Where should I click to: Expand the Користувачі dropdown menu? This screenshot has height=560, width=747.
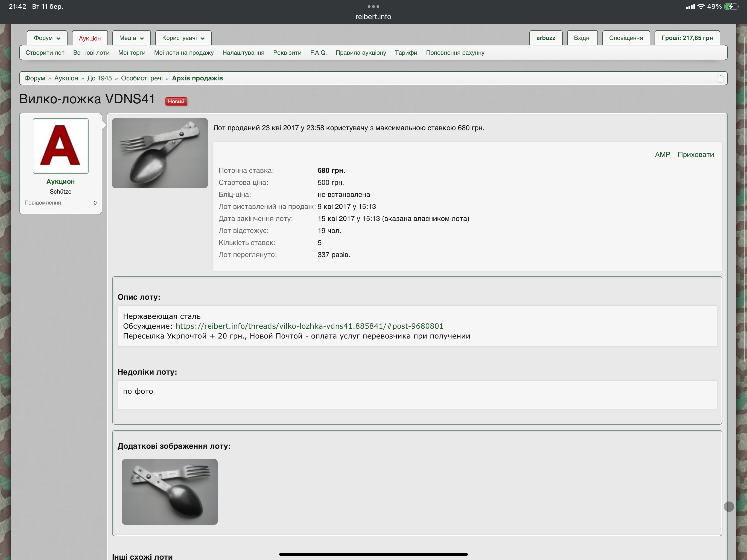tap(183, 38)
